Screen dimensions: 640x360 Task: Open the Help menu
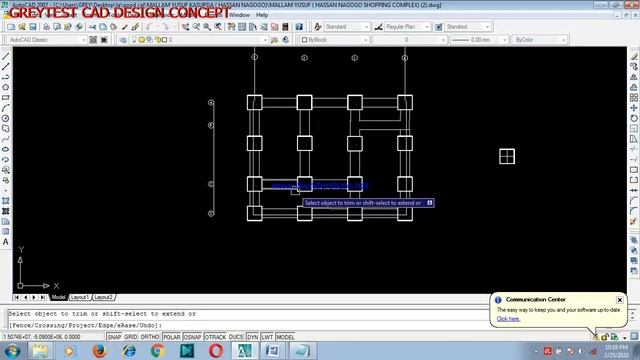point(262,15)
